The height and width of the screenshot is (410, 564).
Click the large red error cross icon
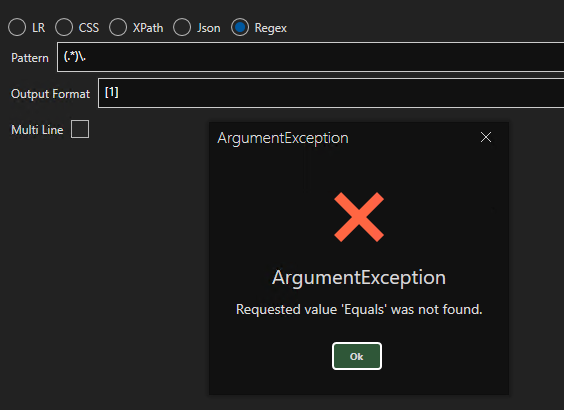click(359, 217)
